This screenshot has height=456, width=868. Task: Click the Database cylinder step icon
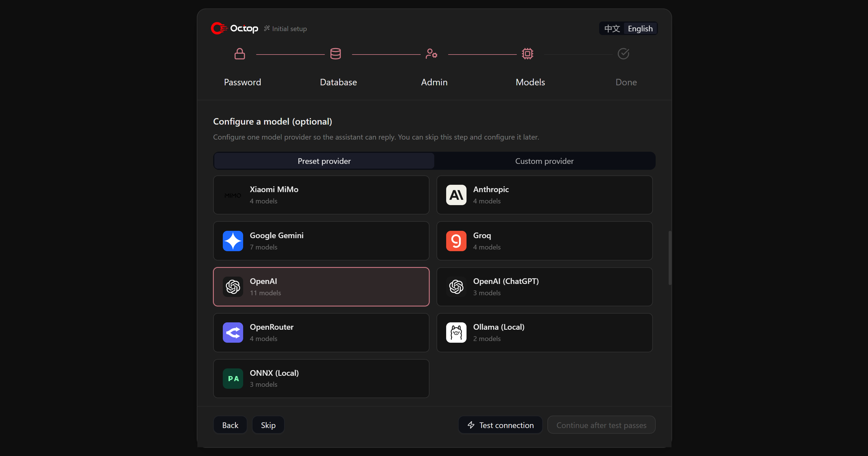(x=335, y=54)
